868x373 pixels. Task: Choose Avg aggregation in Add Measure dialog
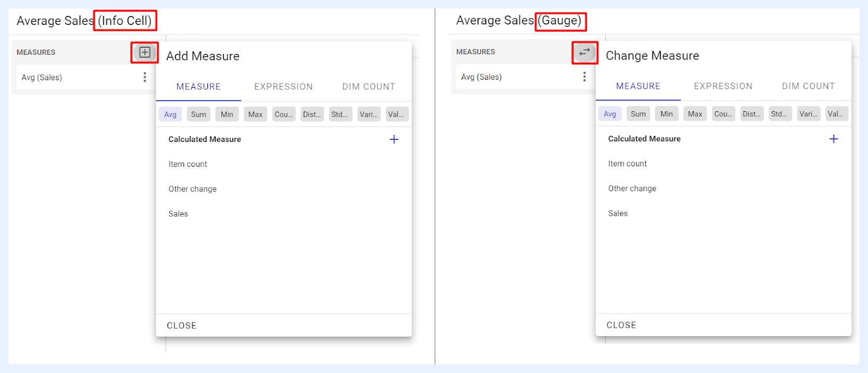(170, 114)
